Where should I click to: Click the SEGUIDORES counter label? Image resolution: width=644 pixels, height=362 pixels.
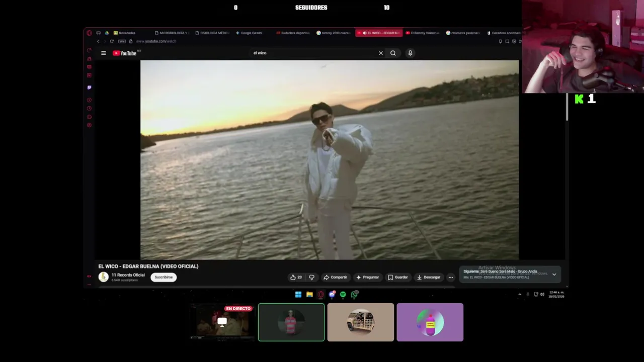pyautogui.click(x=311, y=8)
